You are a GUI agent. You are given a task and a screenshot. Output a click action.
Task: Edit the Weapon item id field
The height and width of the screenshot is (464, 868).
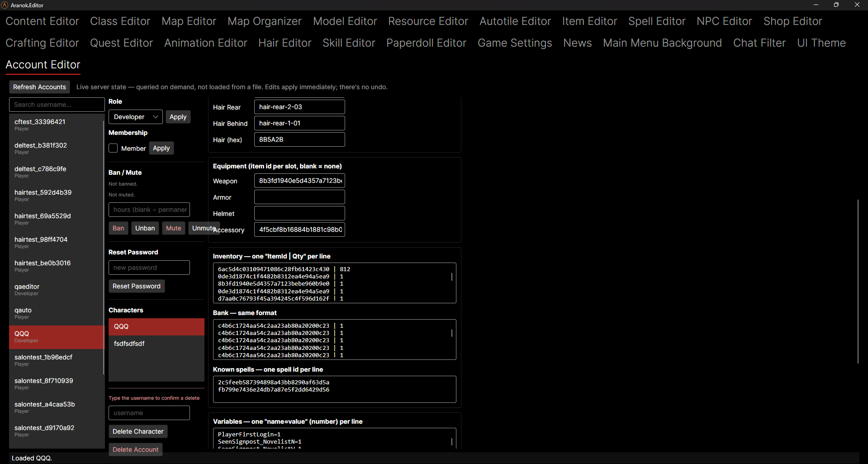(299, 181)
